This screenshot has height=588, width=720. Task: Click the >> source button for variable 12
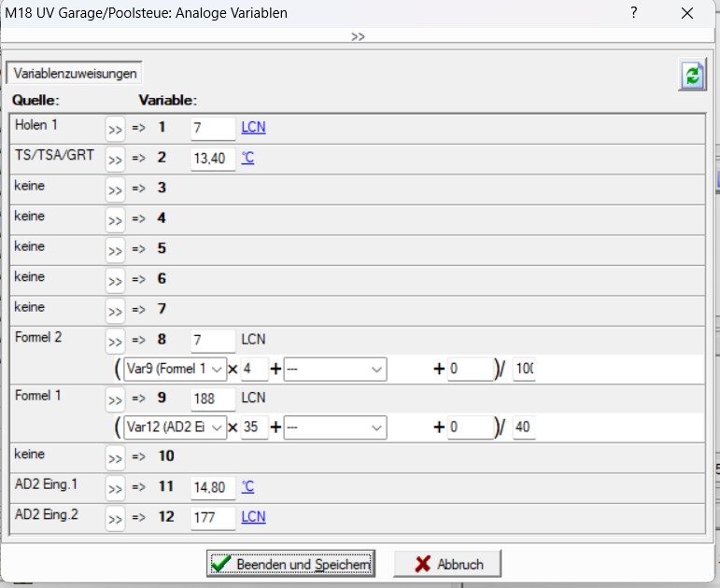[115, 518]
